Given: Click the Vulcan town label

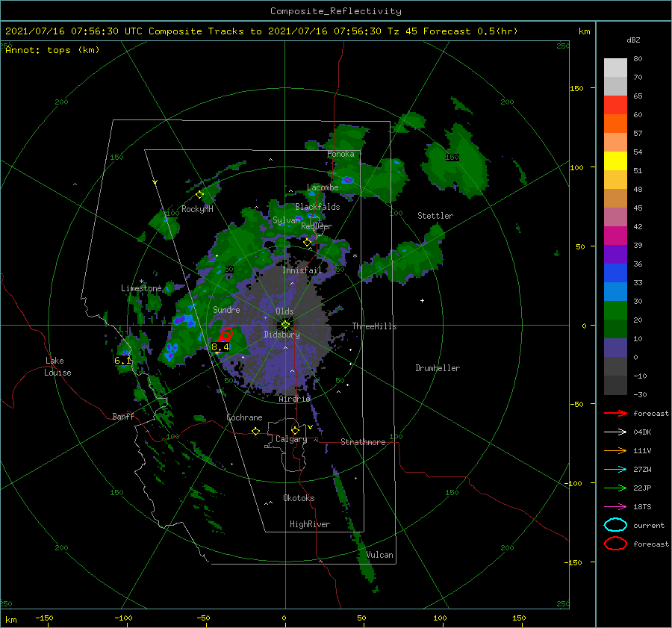Looking at the screenshot, I should pyautogui.click(x=380, y=555).
